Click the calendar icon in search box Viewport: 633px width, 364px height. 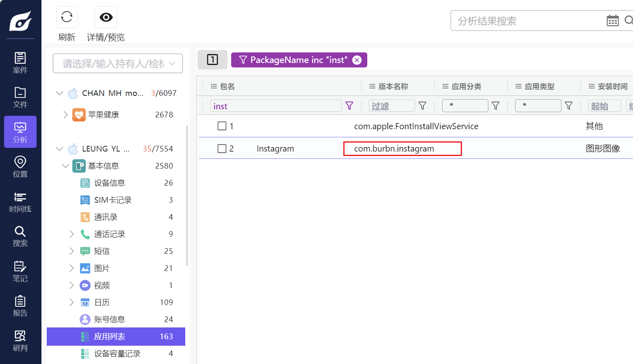(x=612, y=21)
